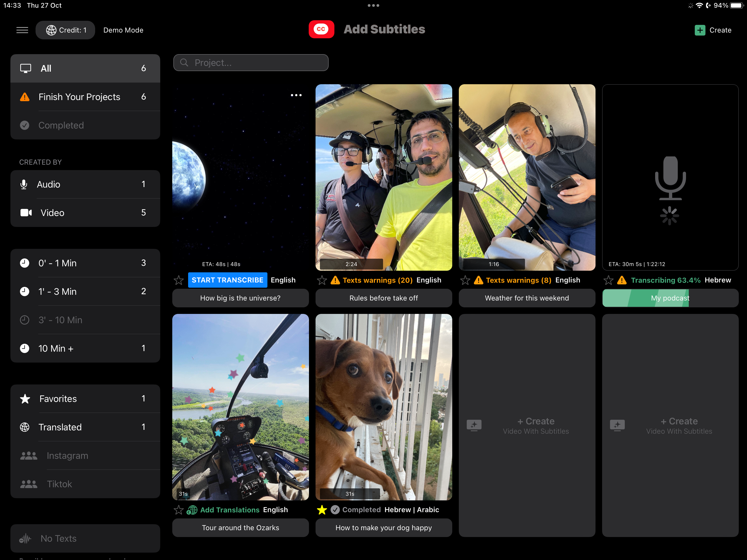Click globe icon beside Add Translations
747x560 pixels.
click(192, 510)
